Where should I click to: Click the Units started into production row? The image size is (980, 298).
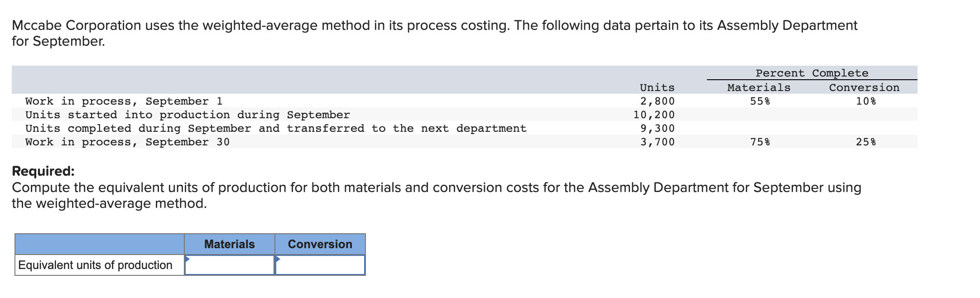[187, 115]
